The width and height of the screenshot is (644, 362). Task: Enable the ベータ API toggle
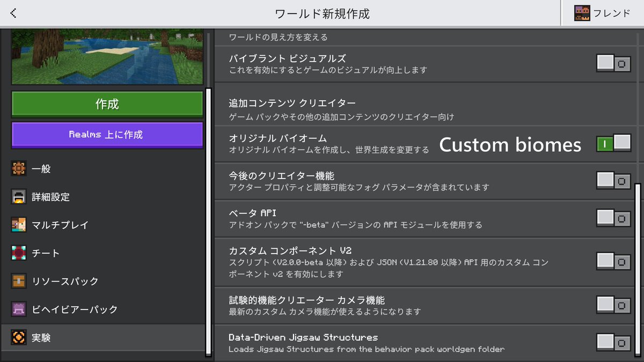point(613,218)
